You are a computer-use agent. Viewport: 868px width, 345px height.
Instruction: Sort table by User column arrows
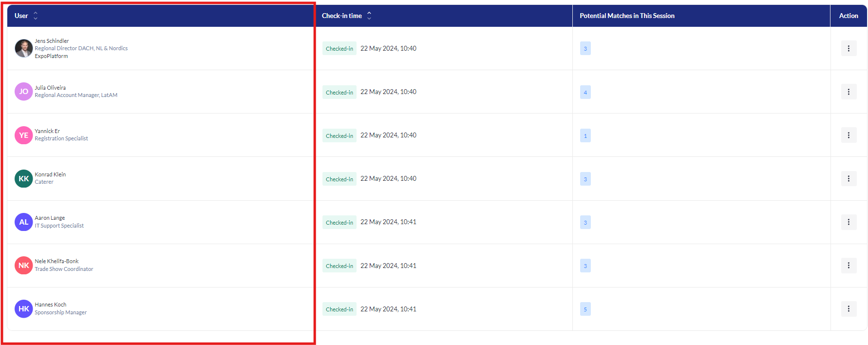point(35,16)
